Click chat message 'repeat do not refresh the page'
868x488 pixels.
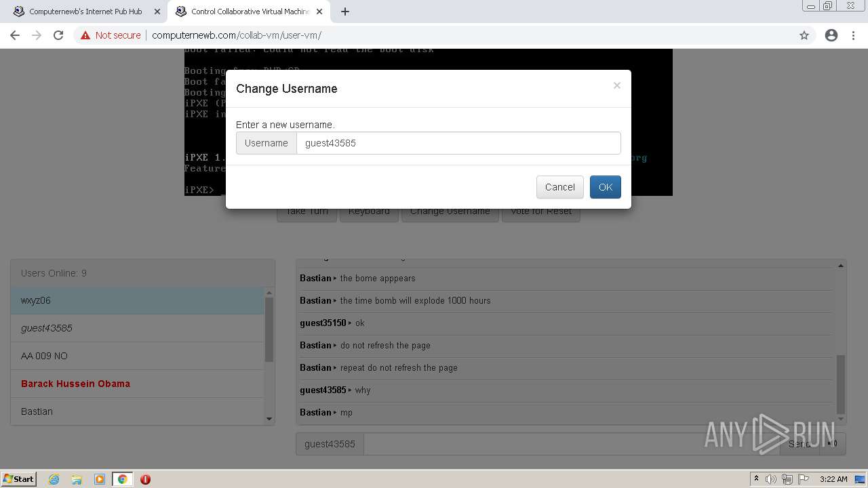(x=399, y=367)
